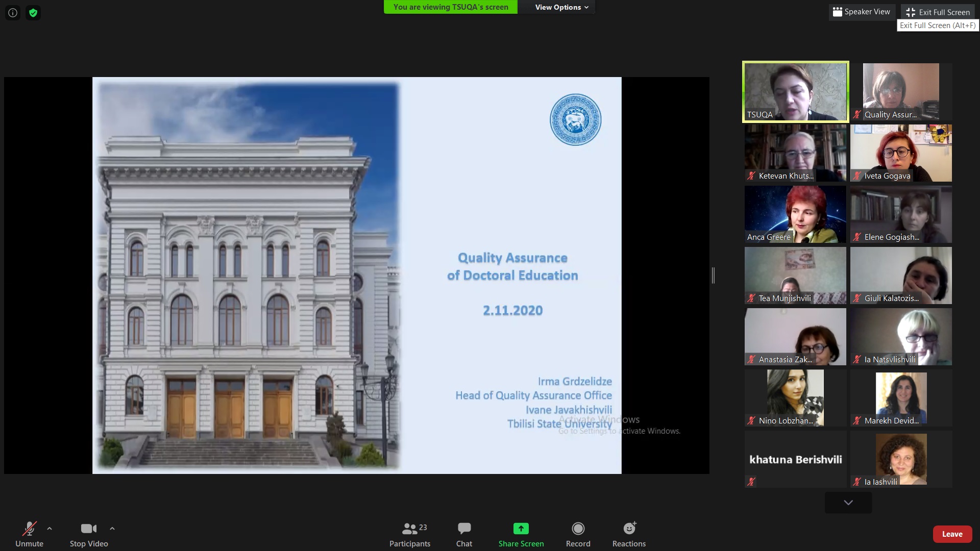Select Ketevan Khuts... video thumbnail

pos(795,153)
